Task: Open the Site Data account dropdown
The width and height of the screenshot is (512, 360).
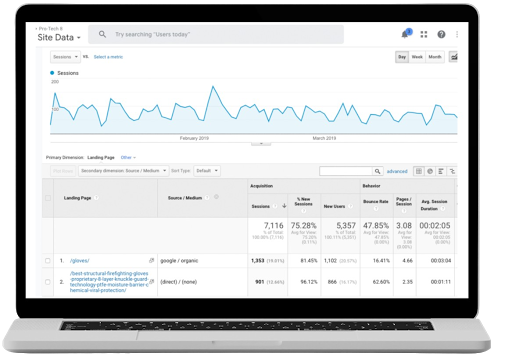Action: tap(59, 37)
